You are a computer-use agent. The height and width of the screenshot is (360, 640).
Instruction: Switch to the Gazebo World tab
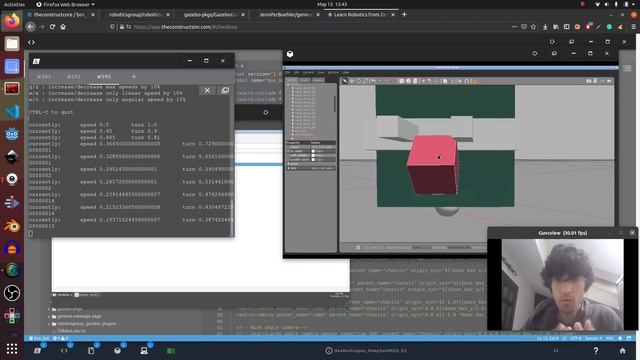(291, 80)
